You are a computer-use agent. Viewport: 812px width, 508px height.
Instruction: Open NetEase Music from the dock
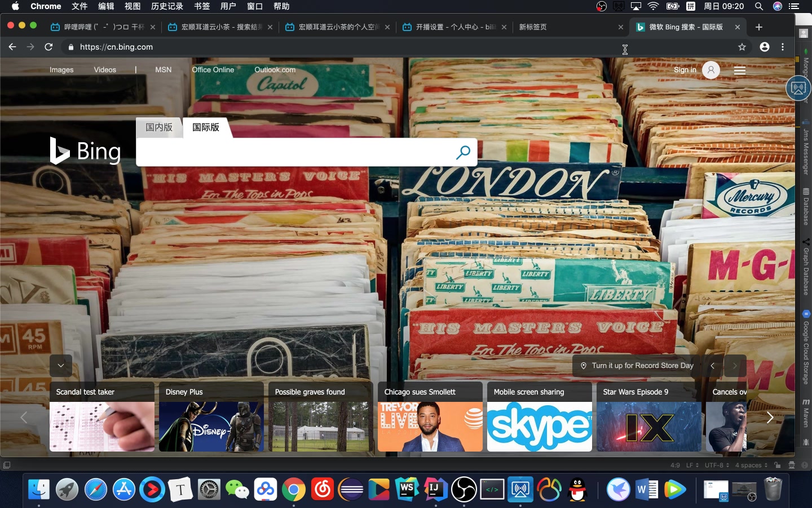(x=322, y=489)
